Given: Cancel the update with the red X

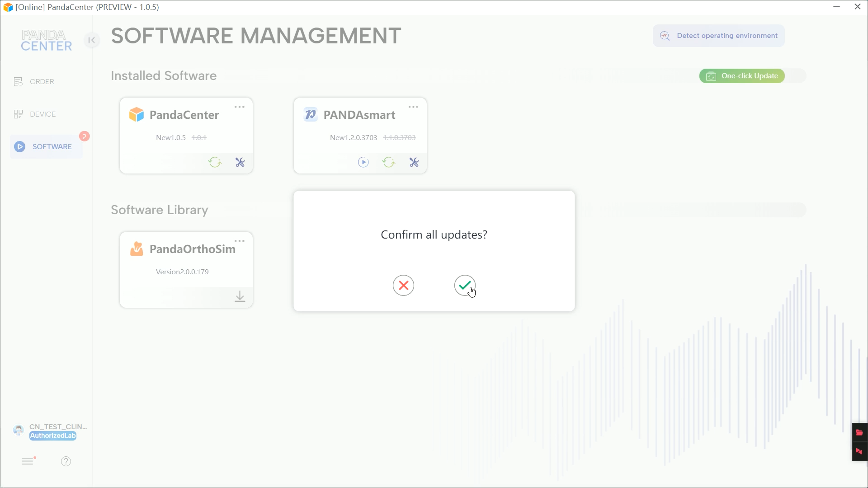Looking at the screenshot, I should point(403,286).
